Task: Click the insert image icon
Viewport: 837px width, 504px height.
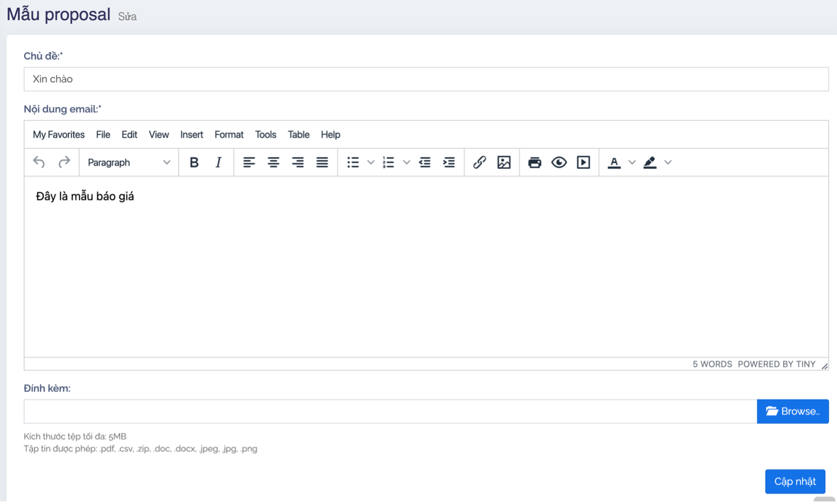Action: click(x=504, y=162)
